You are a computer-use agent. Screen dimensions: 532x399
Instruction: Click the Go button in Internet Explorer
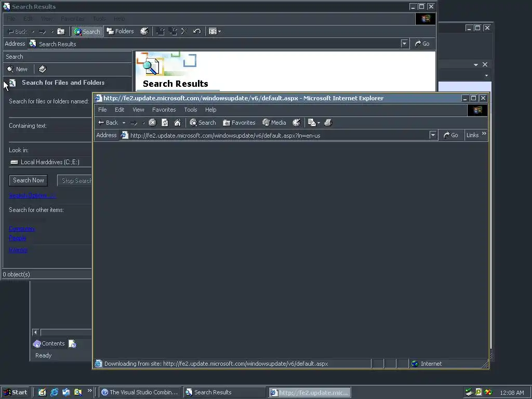[x=451, y=135]
